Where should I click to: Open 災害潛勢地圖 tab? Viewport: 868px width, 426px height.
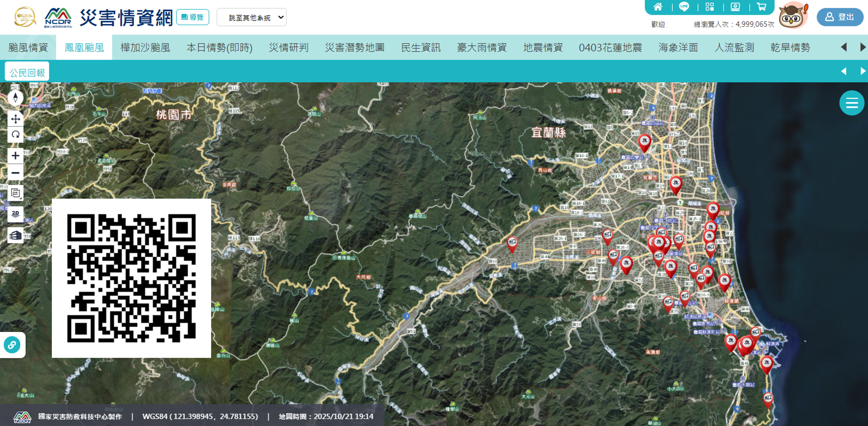coord(354,48)
